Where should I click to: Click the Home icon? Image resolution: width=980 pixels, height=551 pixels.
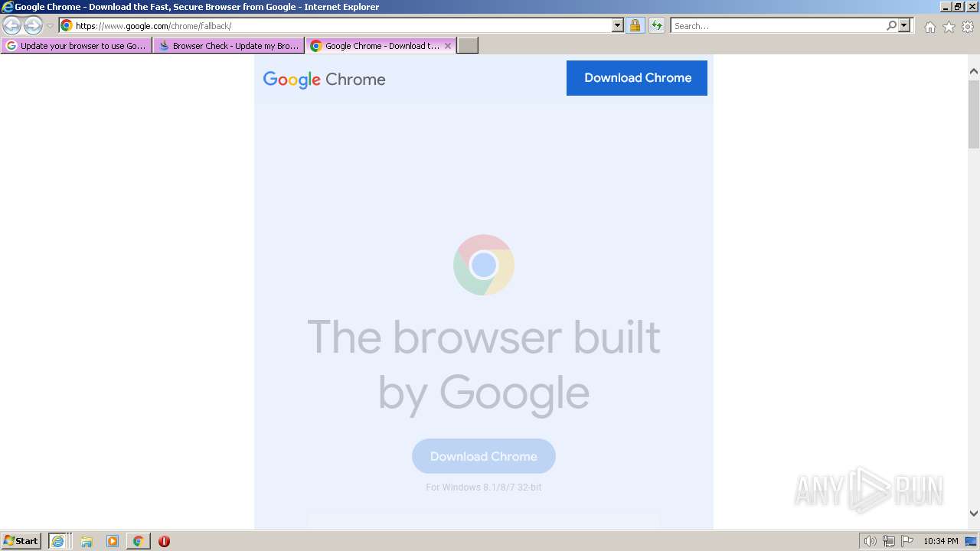929,27
